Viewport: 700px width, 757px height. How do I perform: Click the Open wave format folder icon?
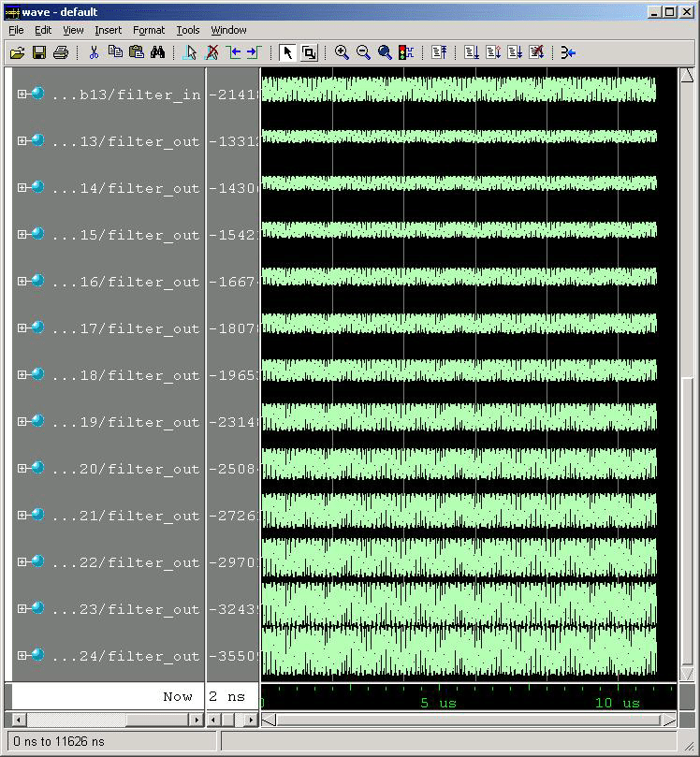tap(18, 52)
